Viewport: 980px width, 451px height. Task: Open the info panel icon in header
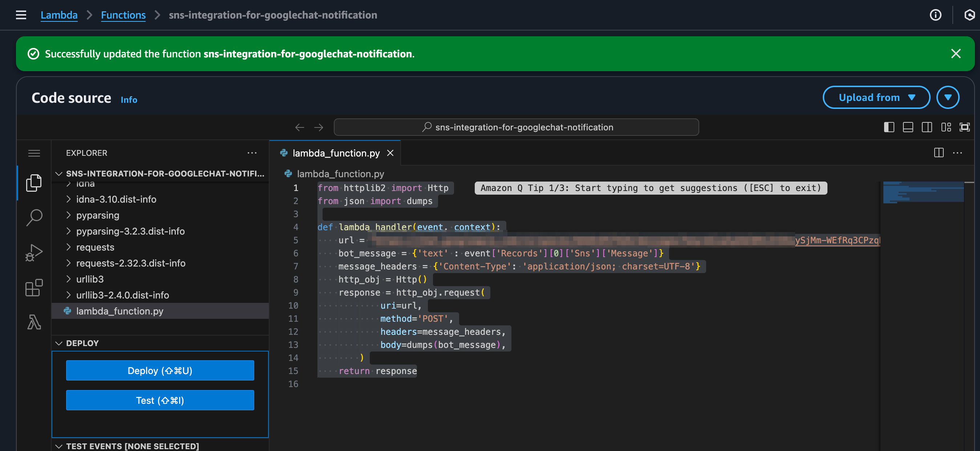[935, 15]
